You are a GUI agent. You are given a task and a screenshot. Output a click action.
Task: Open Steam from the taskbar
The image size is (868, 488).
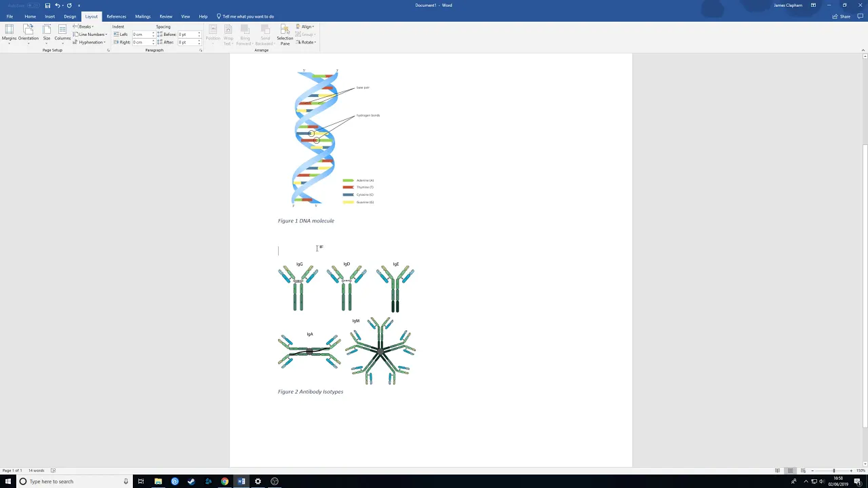coord(191,481)
